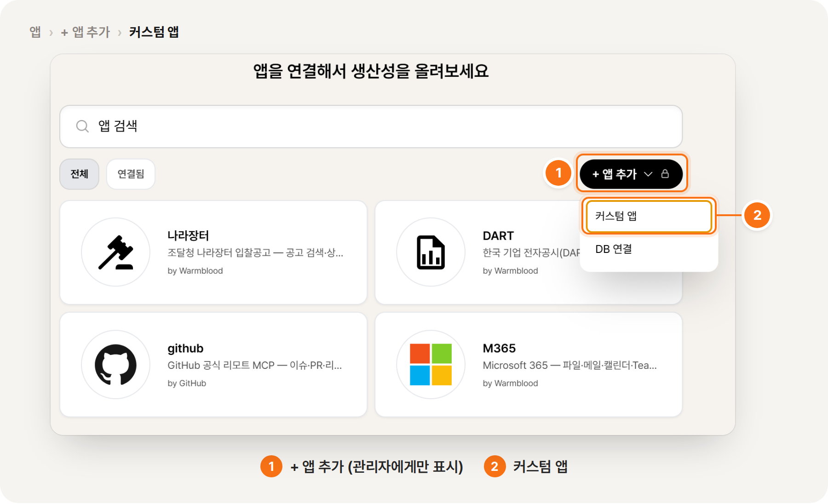Image resolution: width=828 pixels, height=504 pixels.
Task: Open the M365 app title
Action: click(499, 348)
